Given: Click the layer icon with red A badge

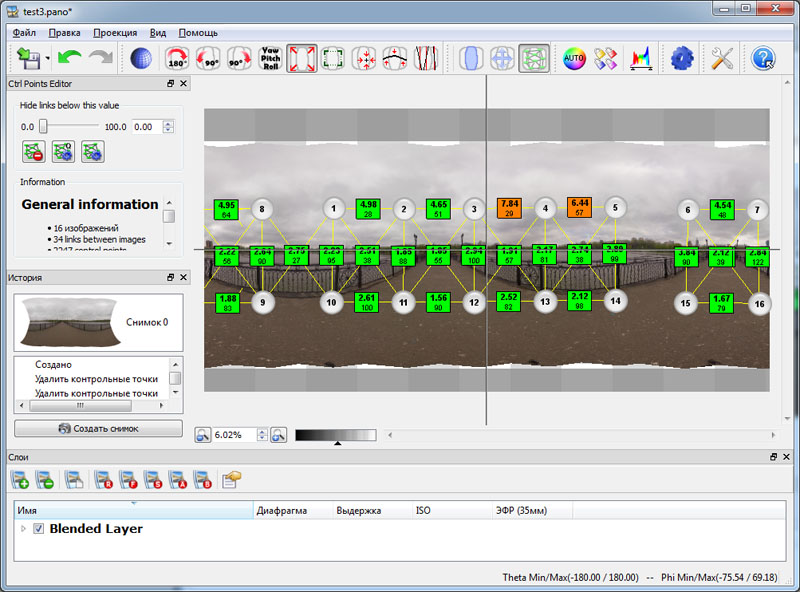Looking at the screenshot, I should coord(178,480).
